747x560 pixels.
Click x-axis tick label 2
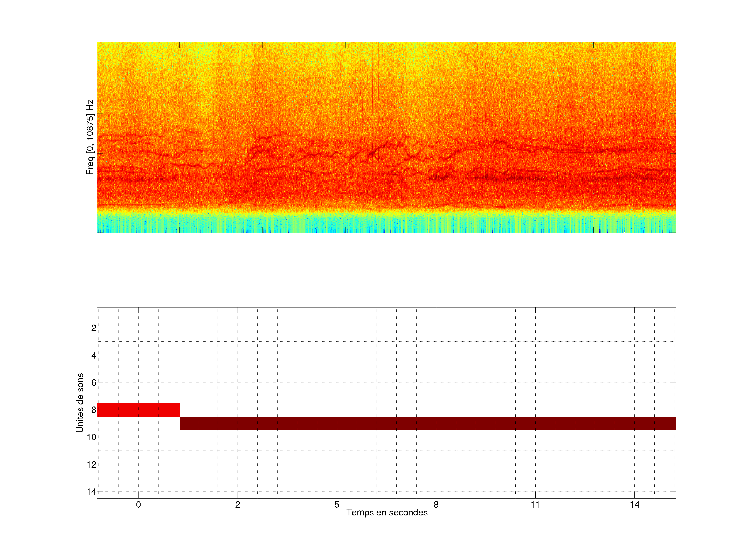coord(237,505)
